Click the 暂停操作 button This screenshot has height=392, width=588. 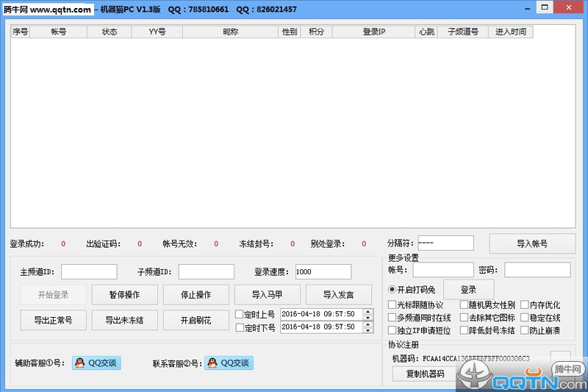point(124,295)
